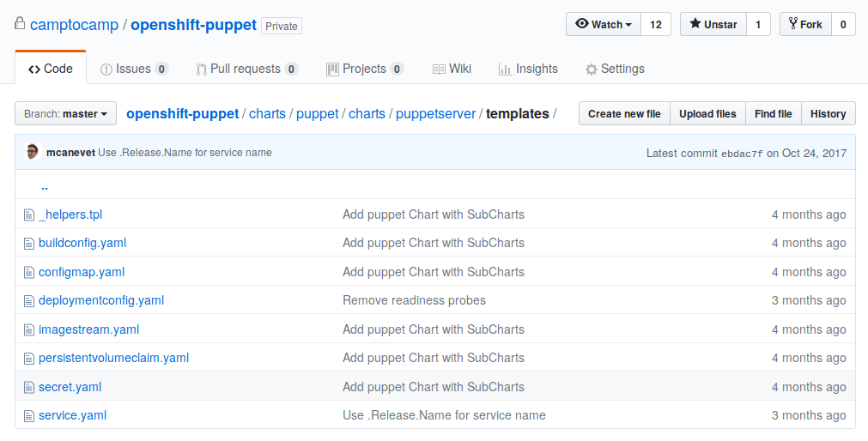This screenshot has width=868, height=441.
Task: Open the Settings tab
Action: [x=615, y=69]
